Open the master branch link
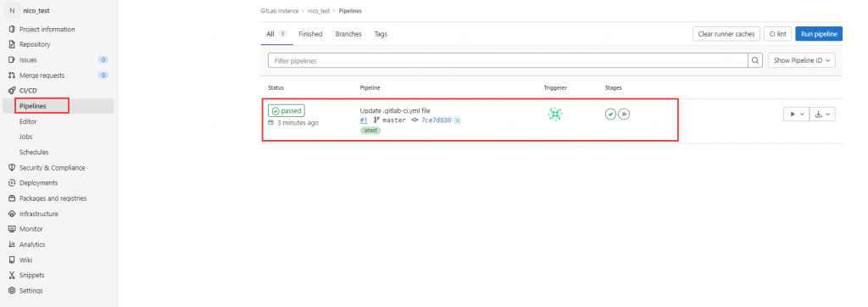 (394, 120)
